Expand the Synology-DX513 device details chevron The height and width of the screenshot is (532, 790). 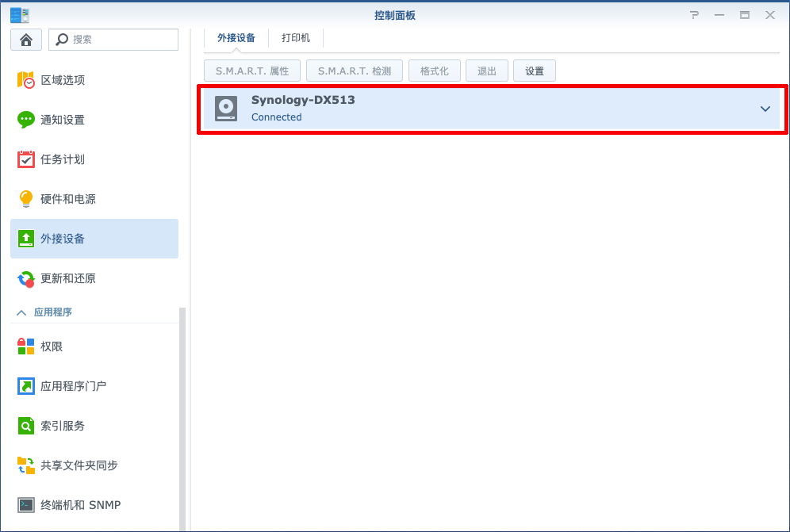point(765,109)
